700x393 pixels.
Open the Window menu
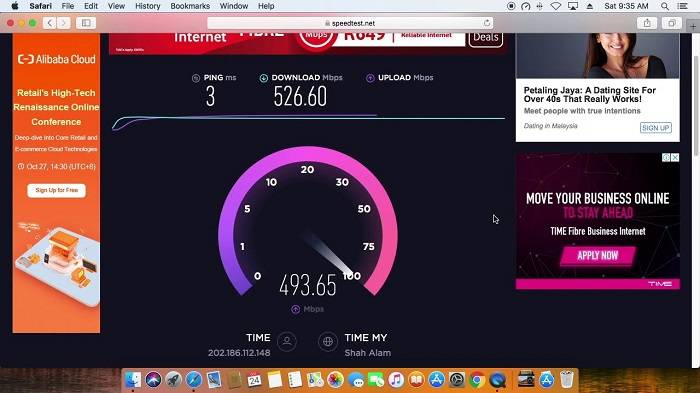[x=234, y=6]
